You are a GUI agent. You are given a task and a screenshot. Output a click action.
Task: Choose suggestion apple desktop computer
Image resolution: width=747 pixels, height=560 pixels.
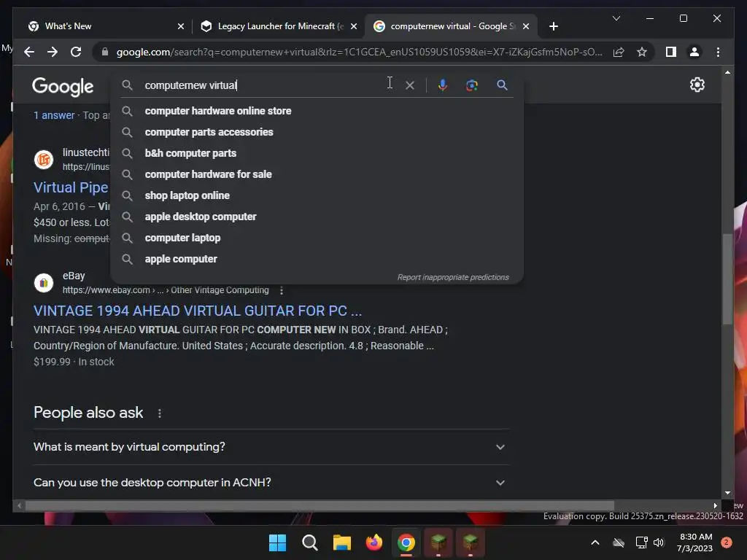point(317,217)
